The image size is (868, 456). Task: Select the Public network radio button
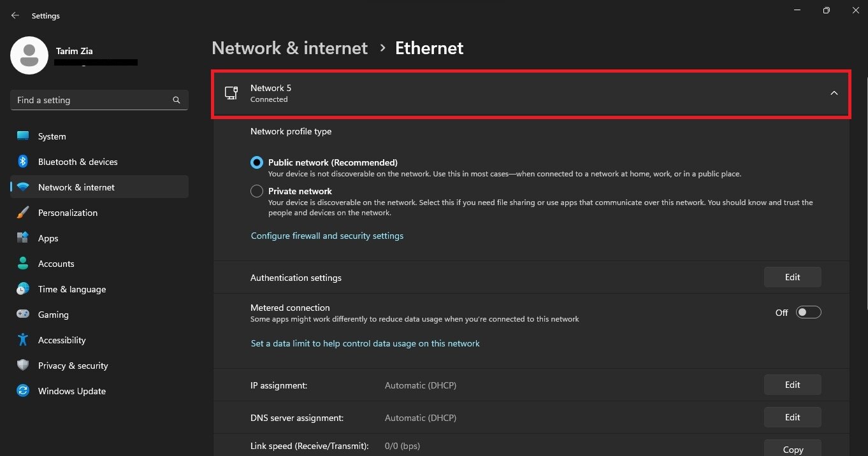click(257, 162)
